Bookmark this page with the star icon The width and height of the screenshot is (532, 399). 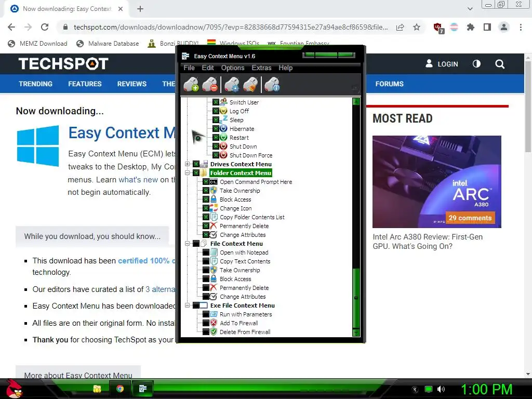(417, 27)
